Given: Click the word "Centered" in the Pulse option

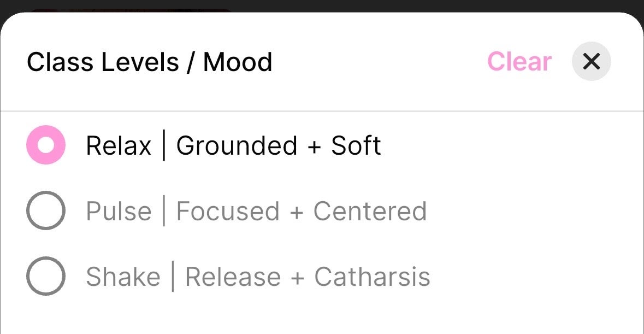Looking at the screenshot, I should (x=370, y=212).
